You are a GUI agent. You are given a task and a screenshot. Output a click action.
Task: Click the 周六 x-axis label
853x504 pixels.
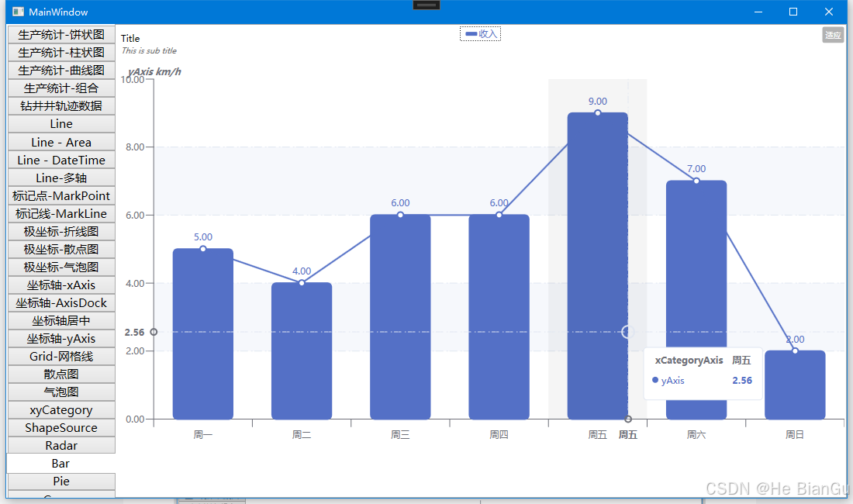click(x=696, y=434)
